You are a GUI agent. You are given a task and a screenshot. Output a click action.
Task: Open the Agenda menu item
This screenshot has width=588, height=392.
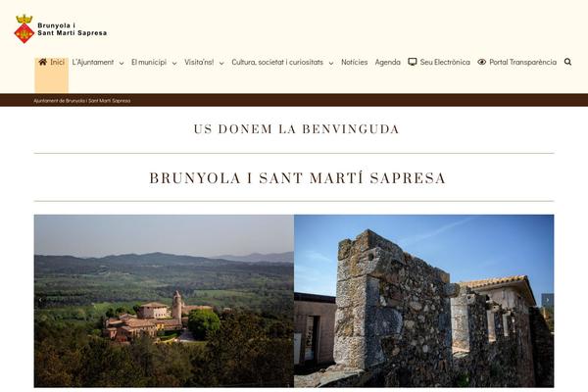click(x=388, y=63)
